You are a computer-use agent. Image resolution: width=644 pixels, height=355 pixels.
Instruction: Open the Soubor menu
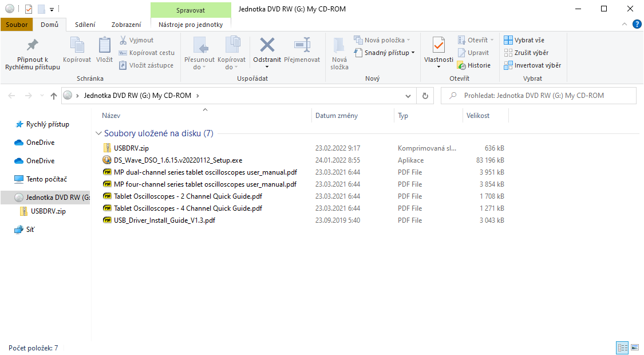point(17,25)
